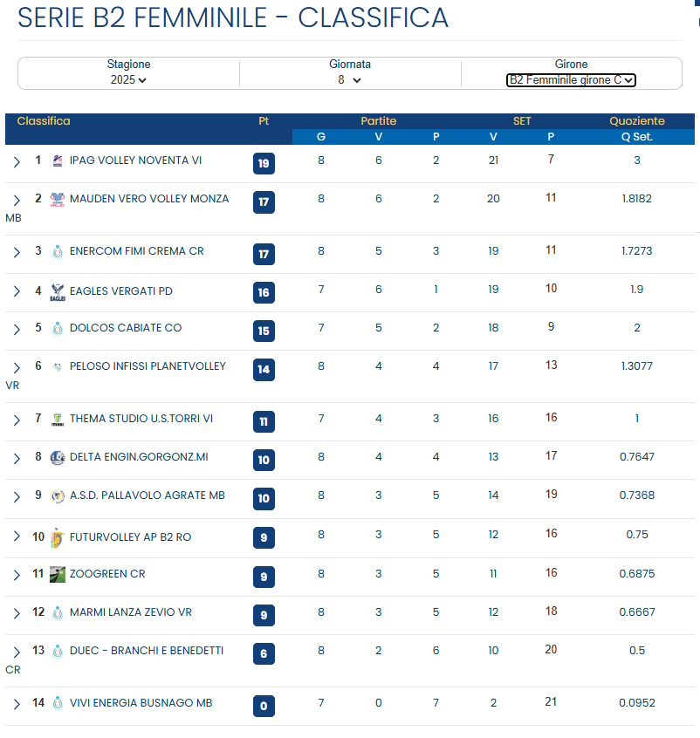Click the Eagles Vergati PD team logo
Screen dimensions: 700x738
(58, 291)
